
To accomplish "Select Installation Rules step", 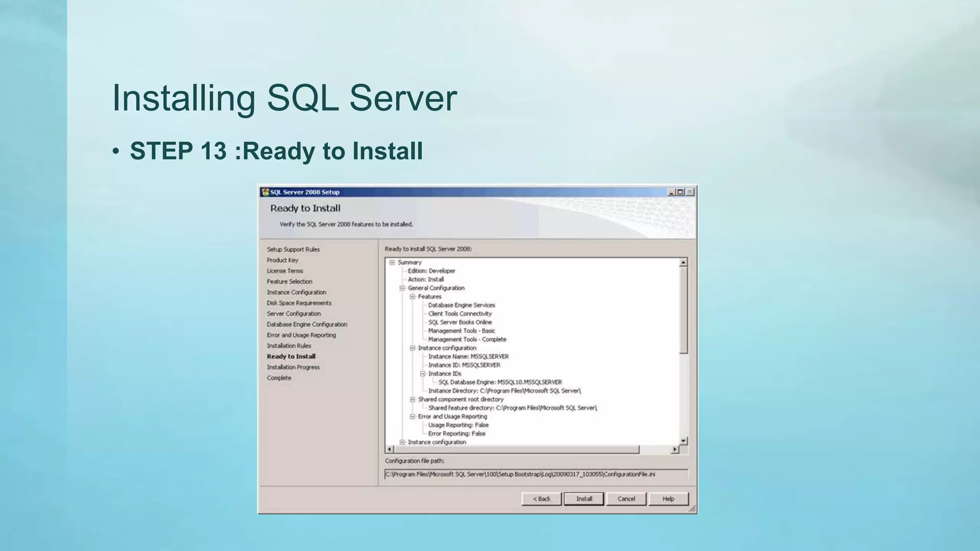I will [289, 346].
